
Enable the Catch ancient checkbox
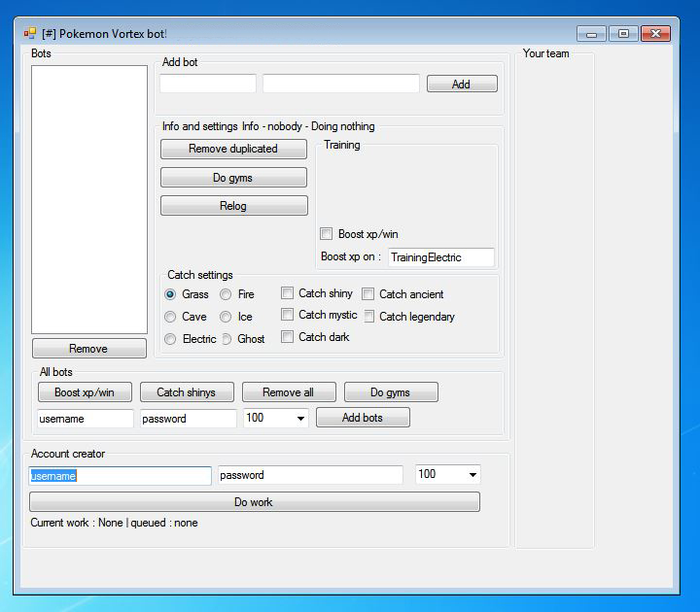(367, 294)
